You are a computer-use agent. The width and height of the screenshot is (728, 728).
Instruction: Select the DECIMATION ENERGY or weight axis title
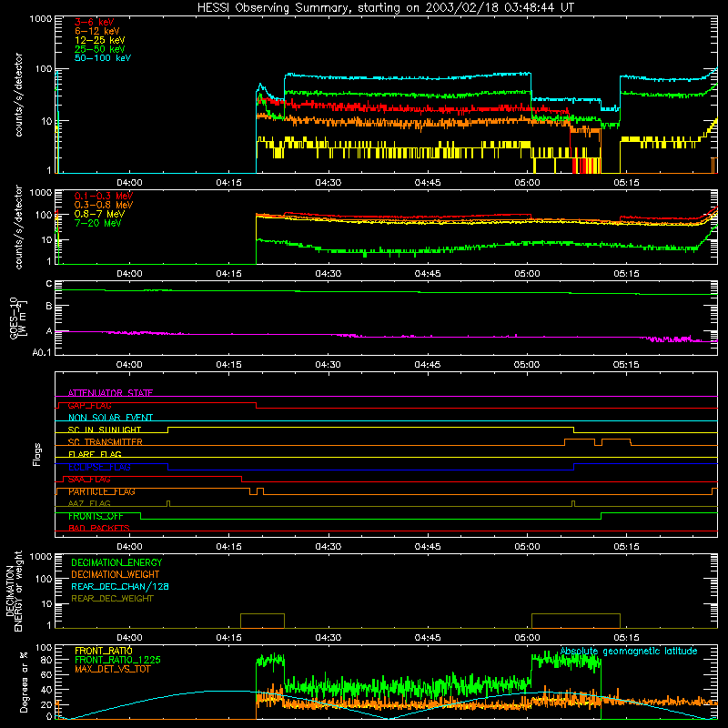click(x=14, y=591)
